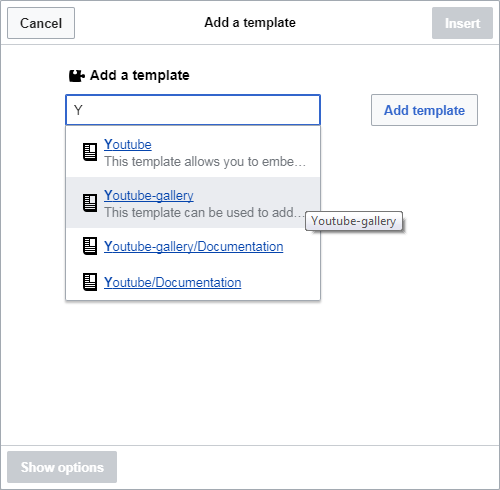
Task: Click the Add template button
Action: 424,110
